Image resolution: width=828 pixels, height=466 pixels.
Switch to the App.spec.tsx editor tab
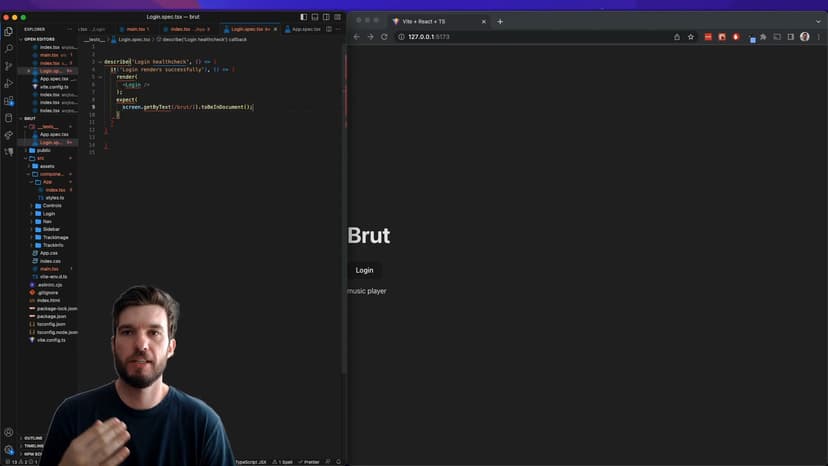(305, 29)
